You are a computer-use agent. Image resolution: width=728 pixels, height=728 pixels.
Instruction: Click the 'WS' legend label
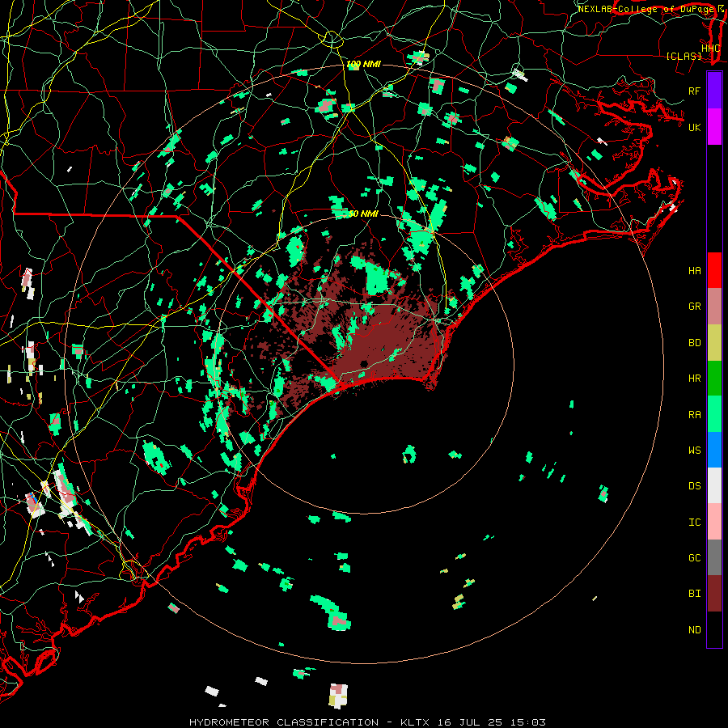(694, 450)
